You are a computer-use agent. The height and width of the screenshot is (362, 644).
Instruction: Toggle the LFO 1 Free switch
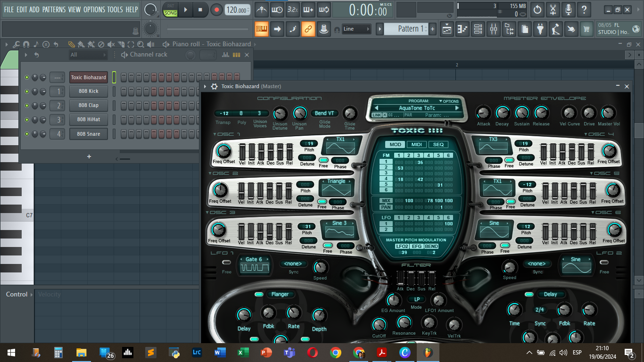pyautogui.click(x=227, y=262)
